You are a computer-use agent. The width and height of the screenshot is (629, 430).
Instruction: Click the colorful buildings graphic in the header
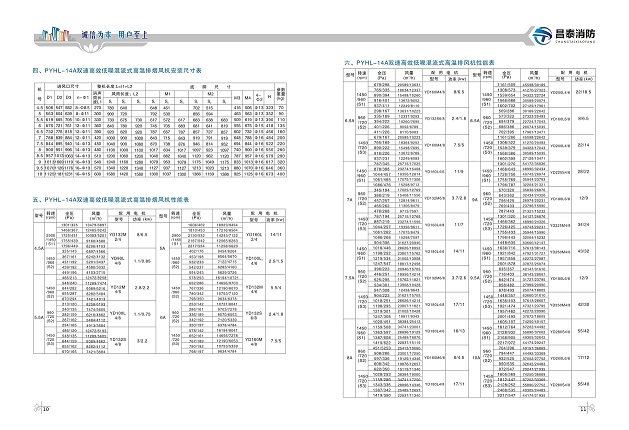click(55, 34)
